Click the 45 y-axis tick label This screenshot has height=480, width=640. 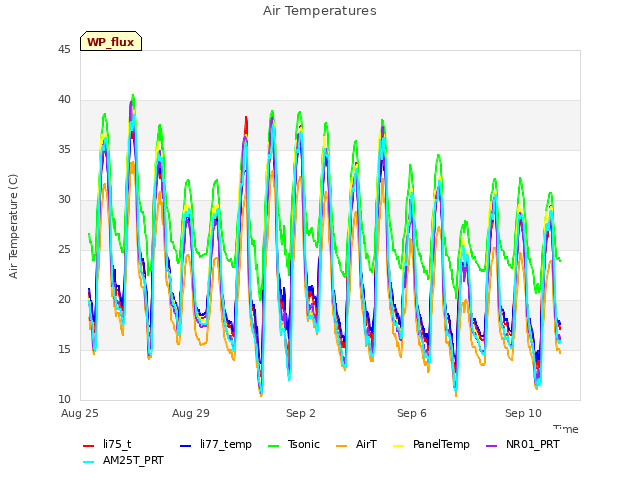[x=64, y=50]
